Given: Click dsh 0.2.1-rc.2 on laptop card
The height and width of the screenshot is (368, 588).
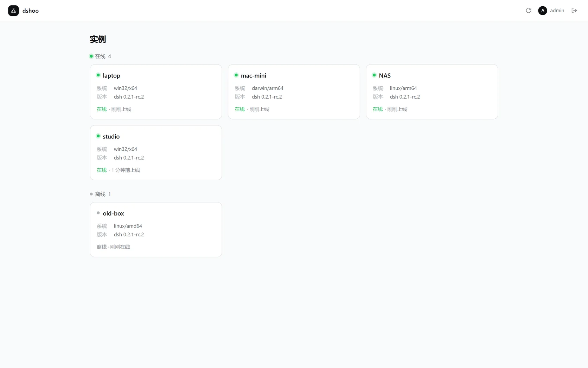Looking at the screenshot, I should (129, 97).
